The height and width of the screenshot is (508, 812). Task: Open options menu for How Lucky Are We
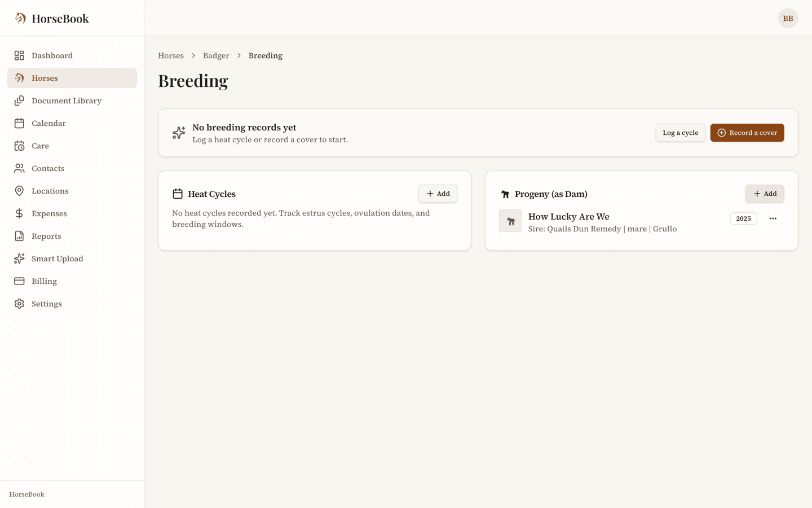tap(773, 218)
